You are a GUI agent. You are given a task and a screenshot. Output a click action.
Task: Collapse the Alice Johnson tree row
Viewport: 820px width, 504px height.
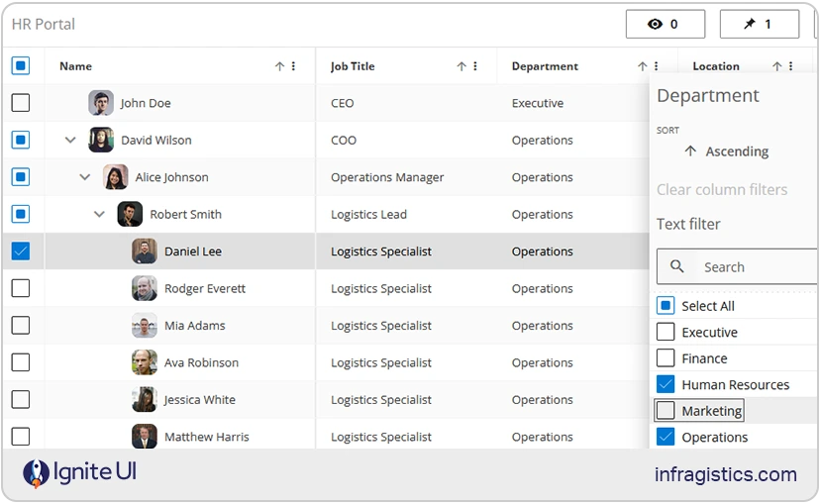tap(85, 177)
